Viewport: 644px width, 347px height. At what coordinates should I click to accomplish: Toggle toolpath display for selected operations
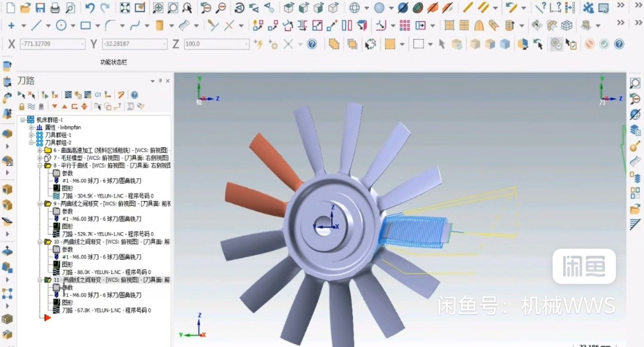(31, 107)
